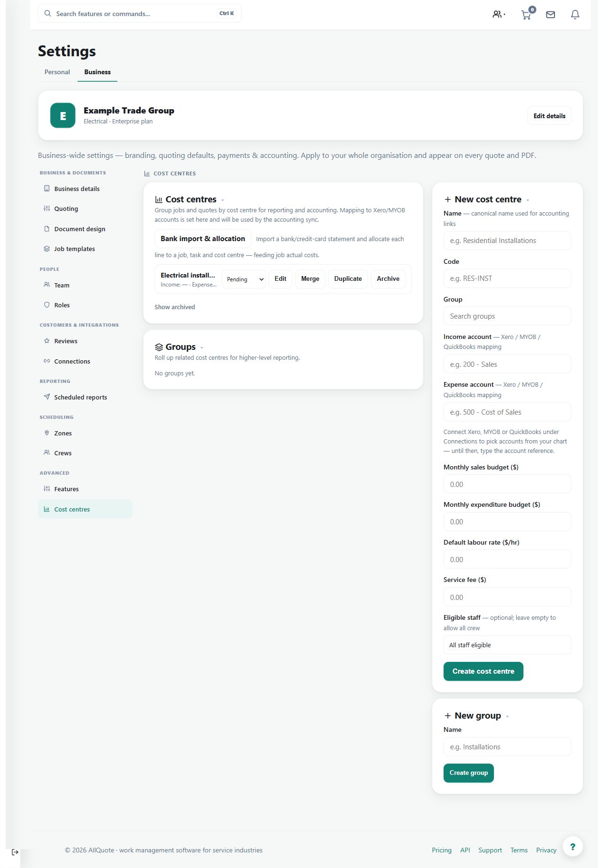Open the shopping cart icon
598x868 pixels.
[526, 15]
